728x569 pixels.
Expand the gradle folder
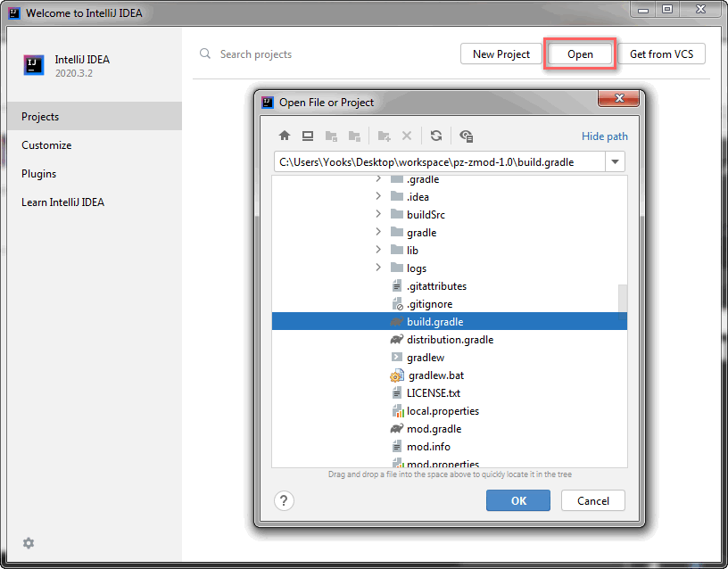(x=378, y=232)
